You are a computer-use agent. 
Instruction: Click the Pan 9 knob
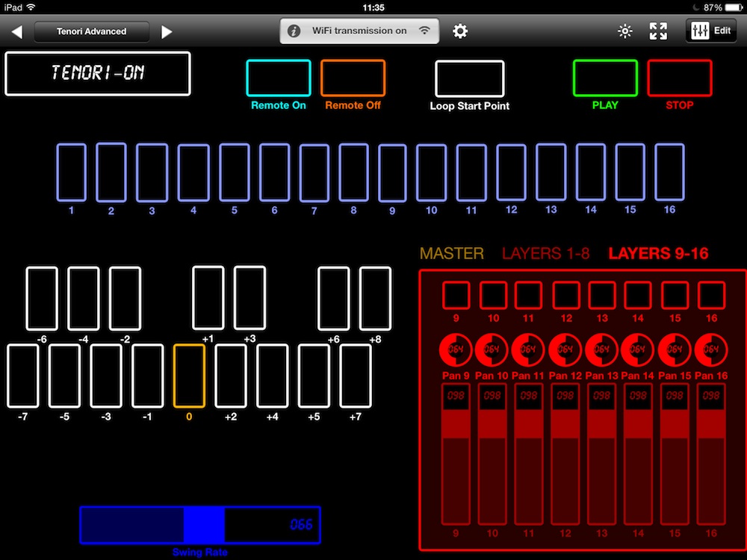tap(456, 349)
